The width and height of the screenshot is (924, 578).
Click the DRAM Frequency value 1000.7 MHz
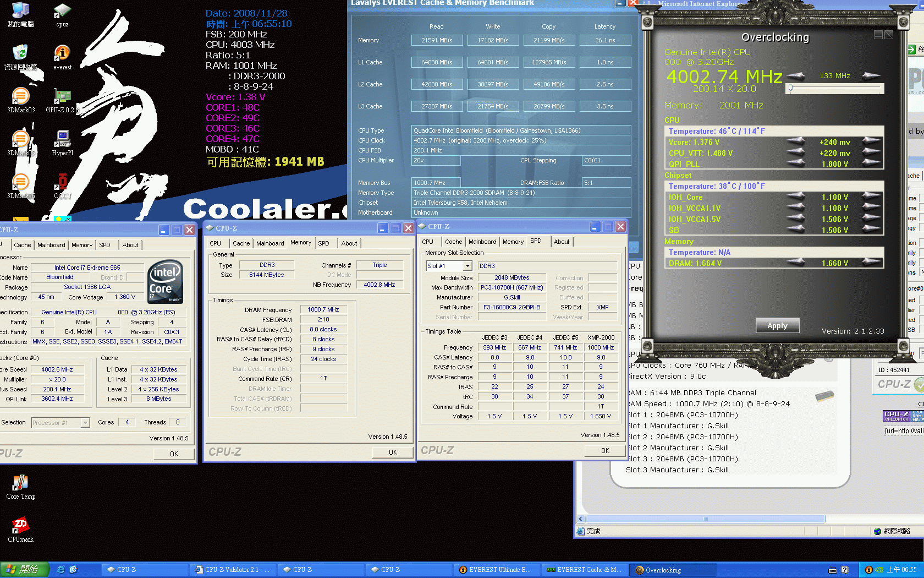[323, 310]
